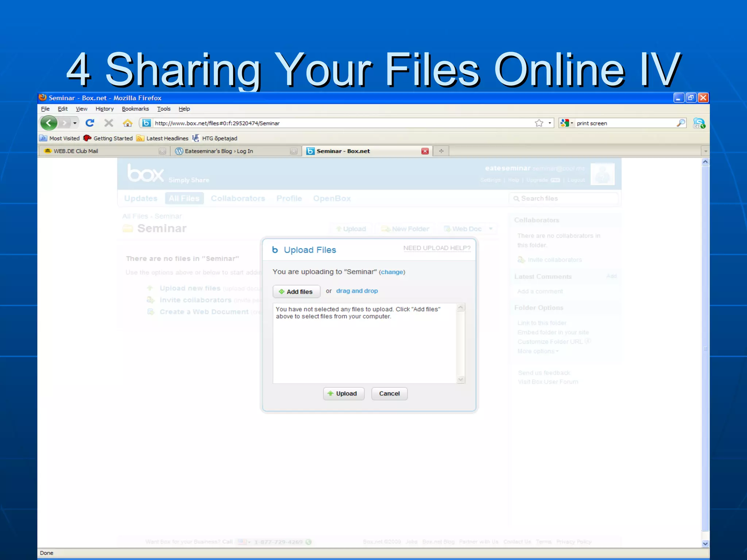Open the HTG õpetajad bookmark
Viewport: 747px width, 560px height.
pos(215,138)
